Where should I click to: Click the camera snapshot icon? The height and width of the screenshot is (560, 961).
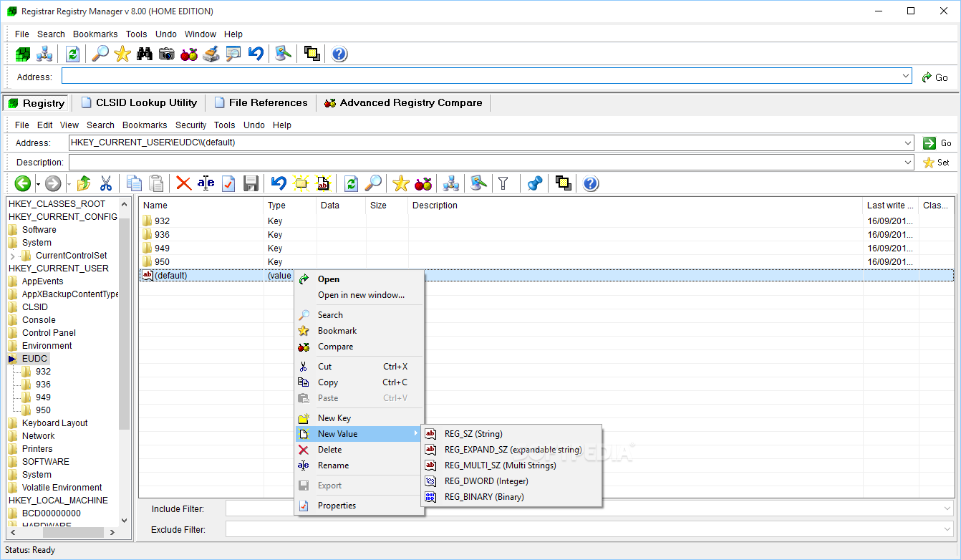click(x=167, y=54)
